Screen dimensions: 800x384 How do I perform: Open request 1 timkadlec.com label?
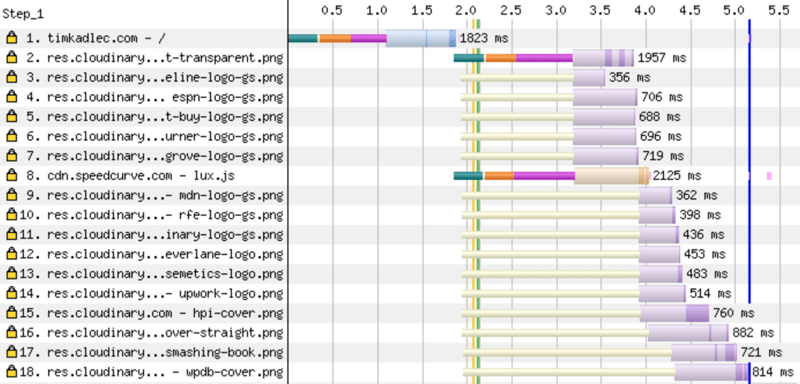(x=96, y=38)
